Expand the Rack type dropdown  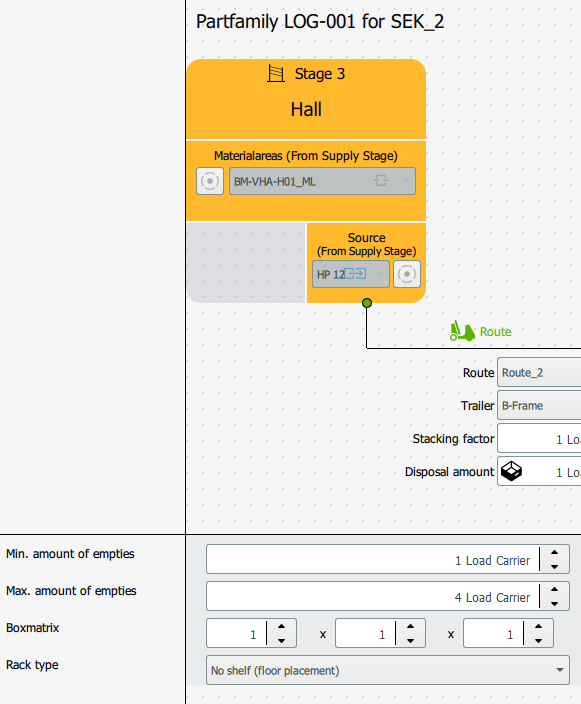pyautogui.click(x=388, y=670)
